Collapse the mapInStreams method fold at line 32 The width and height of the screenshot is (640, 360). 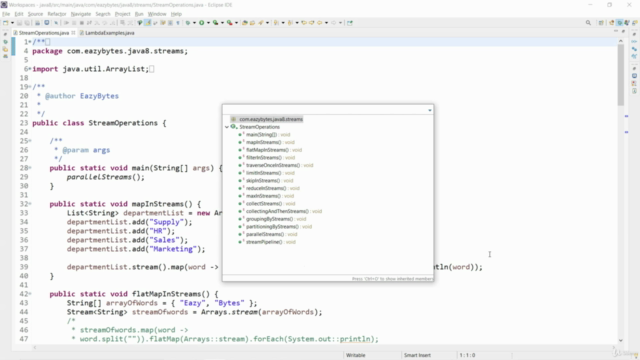[x=30, y=203]
